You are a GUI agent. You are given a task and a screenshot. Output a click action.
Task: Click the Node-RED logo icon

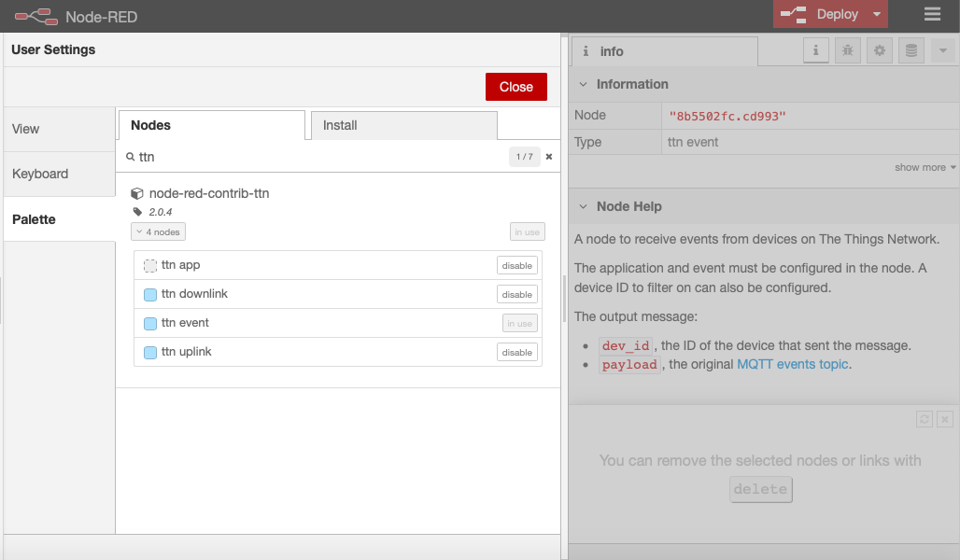click(36, 17)
